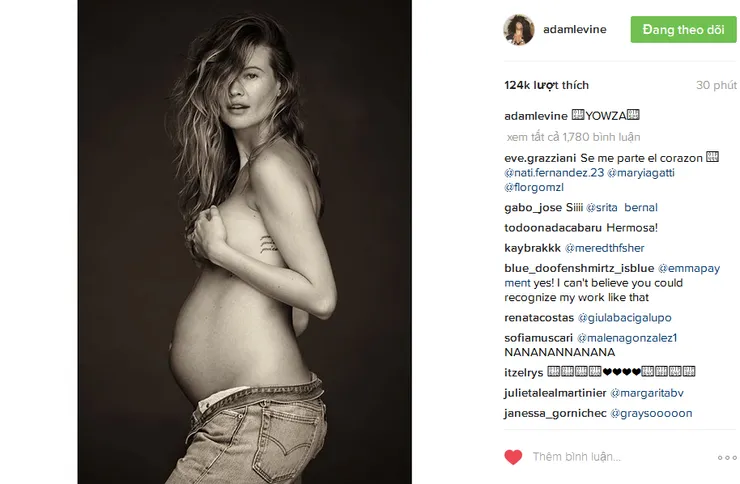
Task: Open adamlevine's profile picture avatar
Action: pyautogui.click(x=519, y=30)
